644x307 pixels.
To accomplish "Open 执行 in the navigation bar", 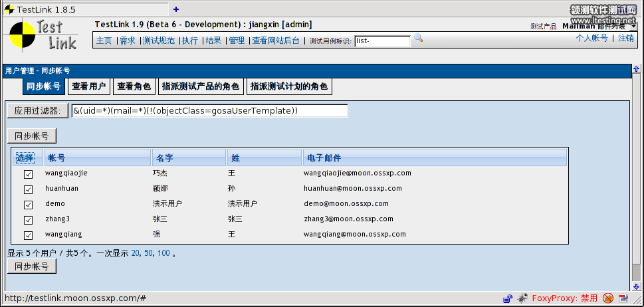I will click(x=190, y=41).
